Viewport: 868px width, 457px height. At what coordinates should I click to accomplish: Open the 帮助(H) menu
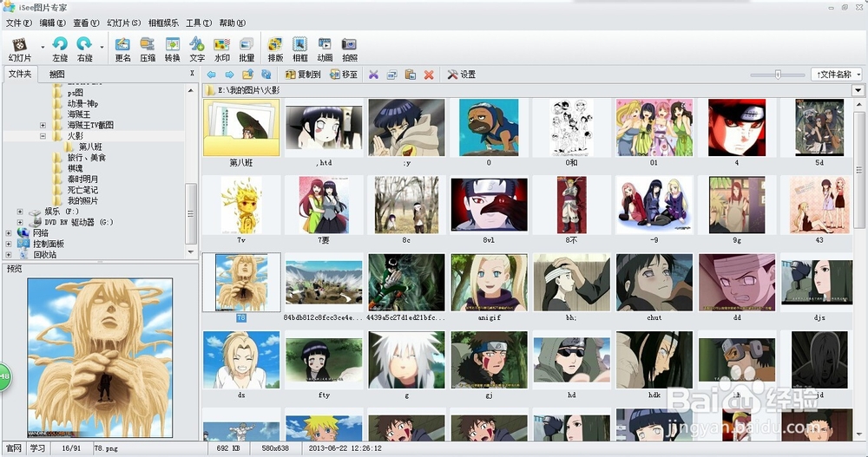233,23
